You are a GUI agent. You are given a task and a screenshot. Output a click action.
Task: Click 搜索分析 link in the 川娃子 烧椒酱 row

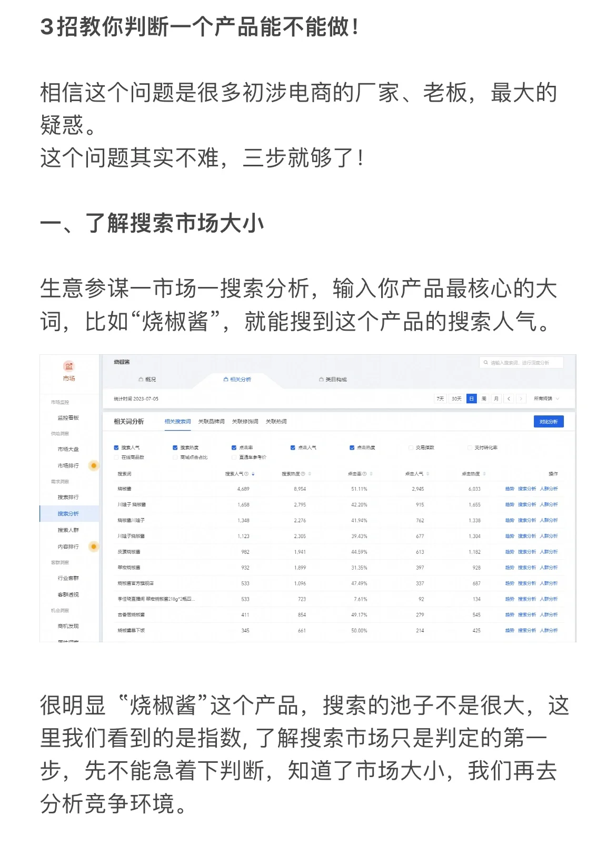(527, 504)
